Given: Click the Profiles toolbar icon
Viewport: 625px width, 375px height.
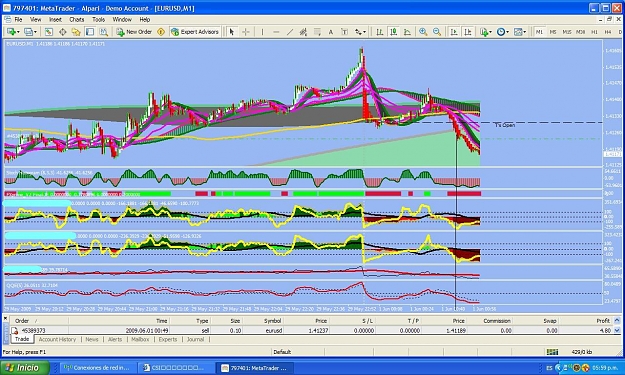Looking at the screenshot, I should [x=28, y=32].
